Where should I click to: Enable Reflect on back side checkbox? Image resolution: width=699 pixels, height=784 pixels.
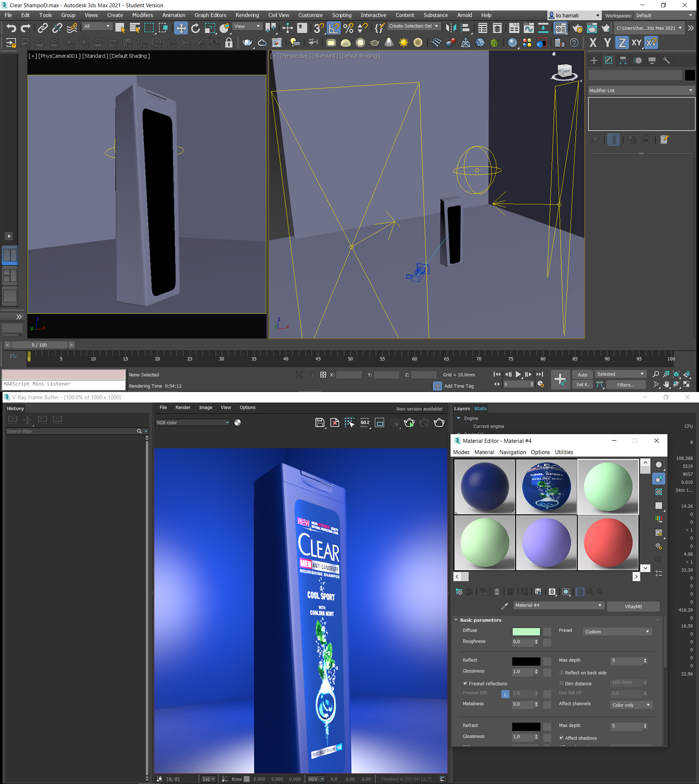coord(561,673)
